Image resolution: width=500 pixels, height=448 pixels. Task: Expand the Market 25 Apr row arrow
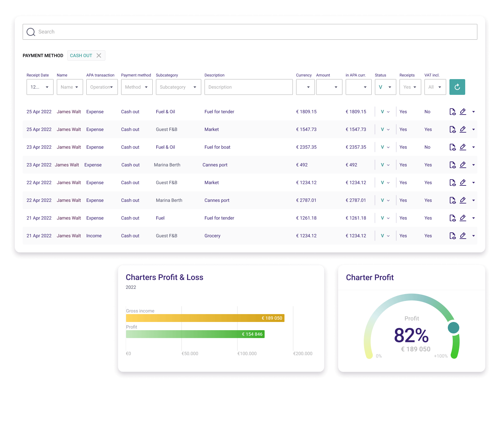[x=473, y=129]
